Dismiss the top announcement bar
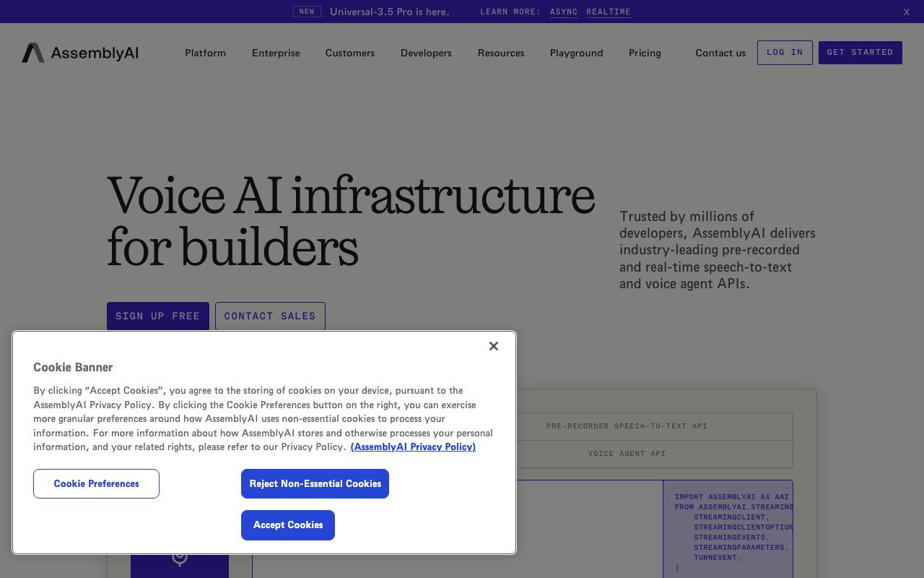This screenshot has width=924, height=578. click(907, 12)
